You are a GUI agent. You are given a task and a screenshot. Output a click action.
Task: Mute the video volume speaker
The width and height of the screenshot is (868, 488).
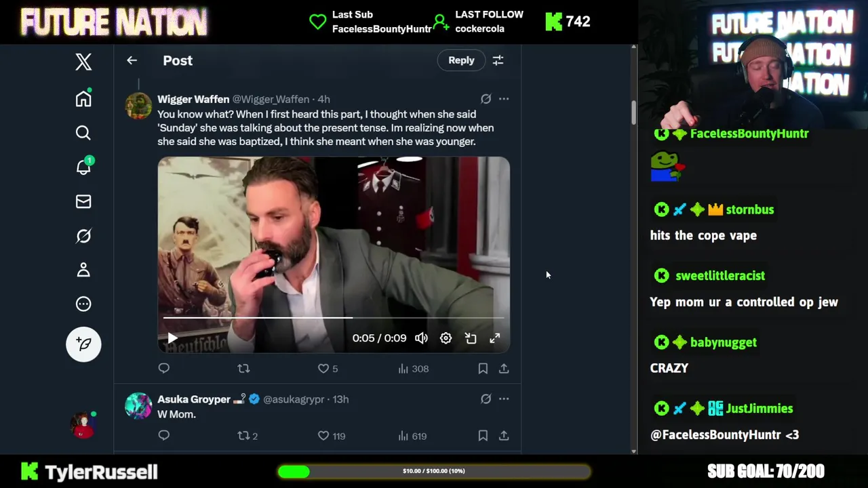click(421, 338)
